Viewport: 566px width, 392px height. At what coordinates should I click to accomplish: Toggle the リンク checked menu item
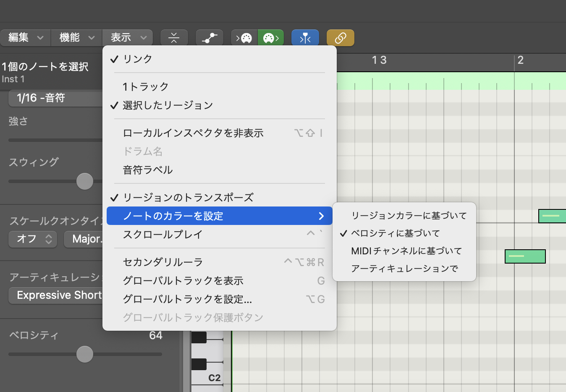(x=137, y=59)
